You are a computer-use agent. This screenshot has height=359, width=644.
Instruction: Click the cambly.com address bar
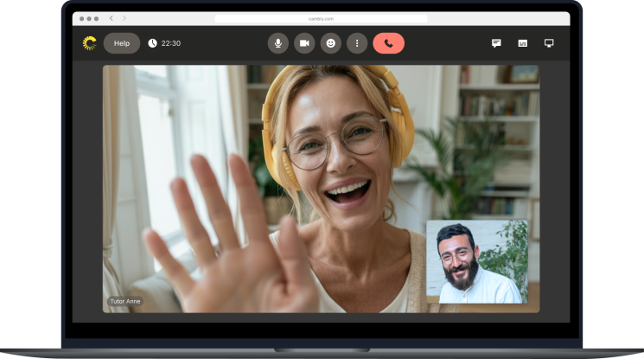pos(321,18)
